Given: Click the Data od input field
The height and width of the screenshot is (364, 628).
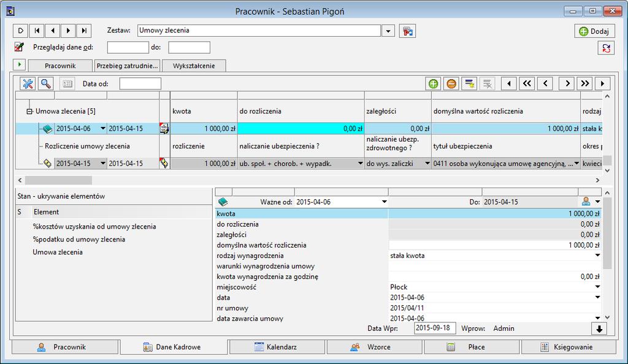Looking at the screenshot, I should coord(140,83).
